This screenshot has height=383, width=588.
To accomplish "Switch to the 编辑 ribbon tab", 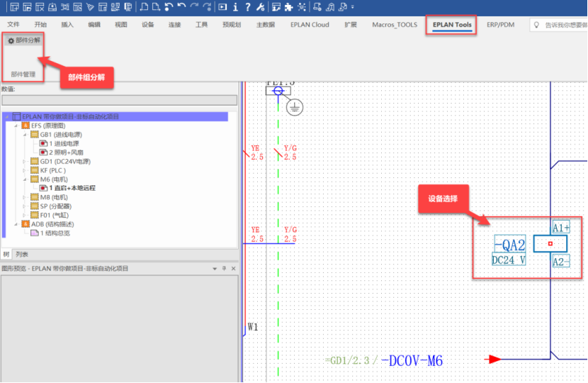I will click(x=94, y=24).
